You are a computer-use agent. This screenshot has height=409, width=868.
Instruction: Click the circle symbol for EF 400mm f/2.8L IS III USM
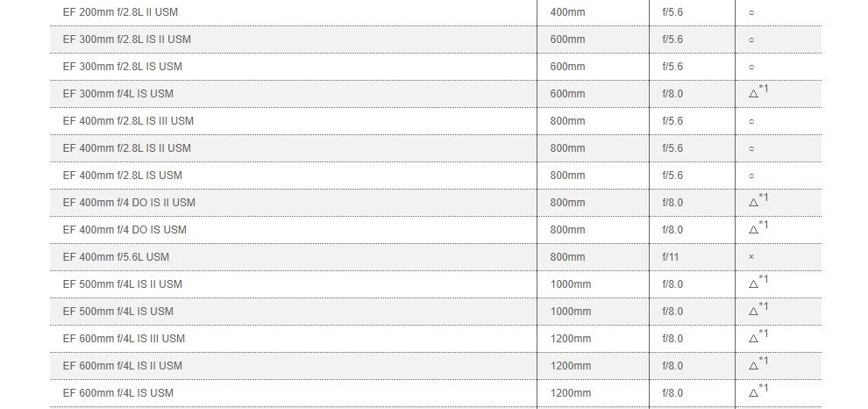click(x=751, y=122)
